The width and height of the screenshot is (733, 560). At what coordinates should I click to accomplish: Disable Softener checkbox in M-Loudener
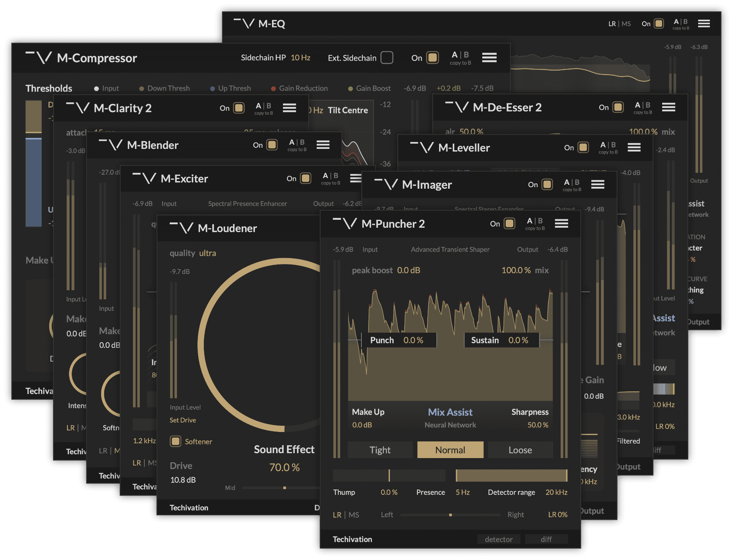(175, 441)
